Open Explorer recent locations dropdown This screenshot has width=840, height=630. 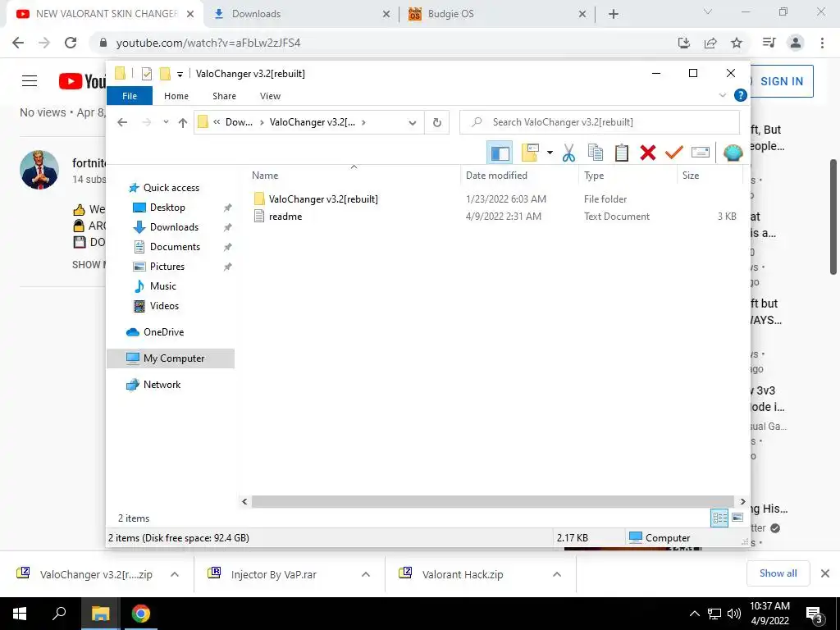166,122
